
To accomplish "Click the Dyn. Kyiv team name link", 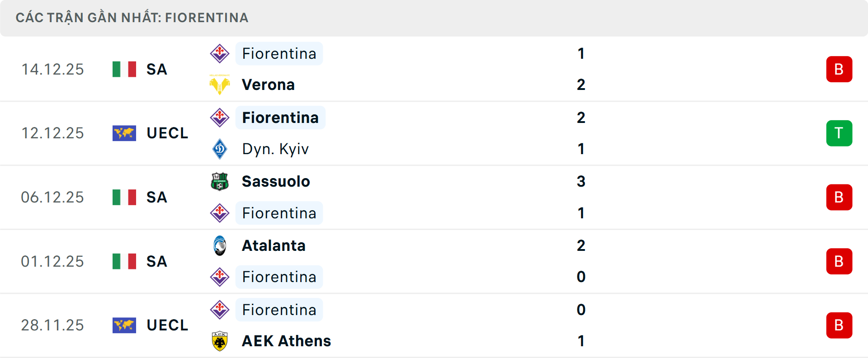I will tap(275, 149).
